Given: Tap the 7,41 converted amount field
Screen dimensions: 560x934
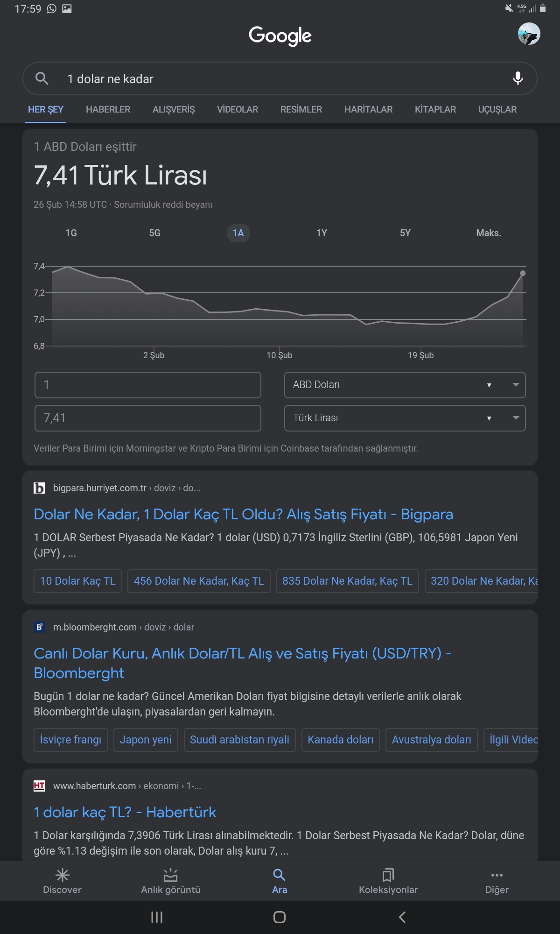Looking at the screenshot, I should click(x=147, y=418).
